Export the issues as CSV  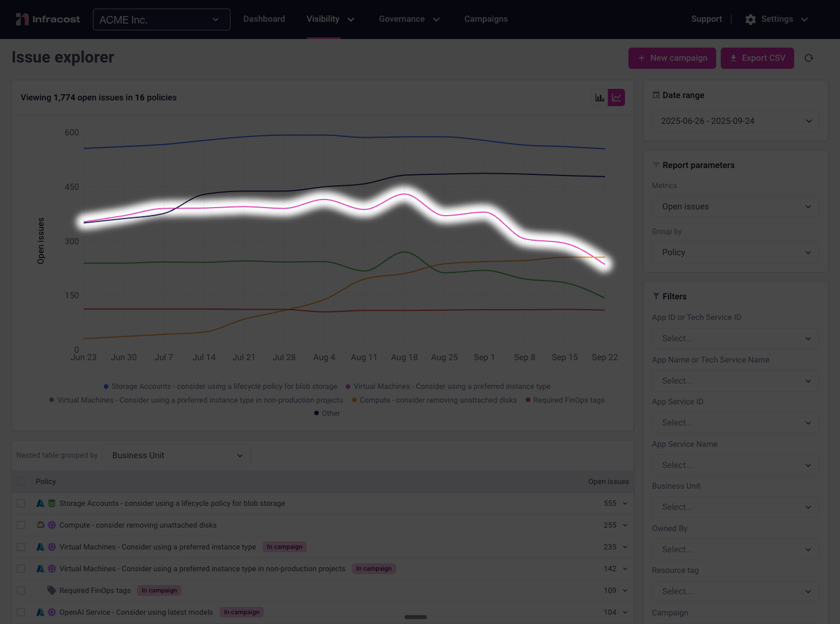point(757,58)
